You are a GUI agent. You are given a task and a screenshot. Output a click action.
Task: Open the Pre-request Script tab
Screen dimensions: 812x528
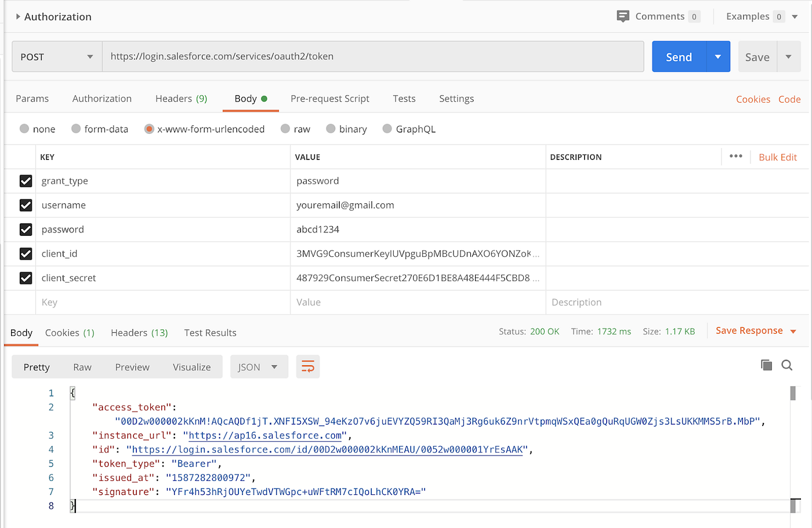tap(330, 99)
